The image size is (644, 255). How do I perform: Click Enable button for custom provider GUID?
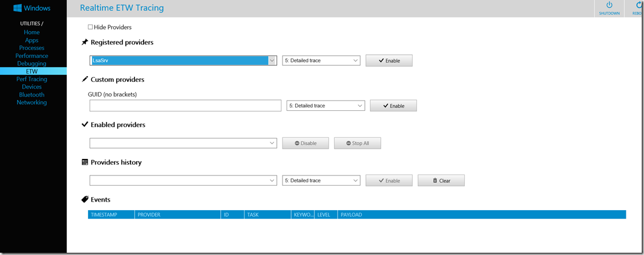(393, 106)
